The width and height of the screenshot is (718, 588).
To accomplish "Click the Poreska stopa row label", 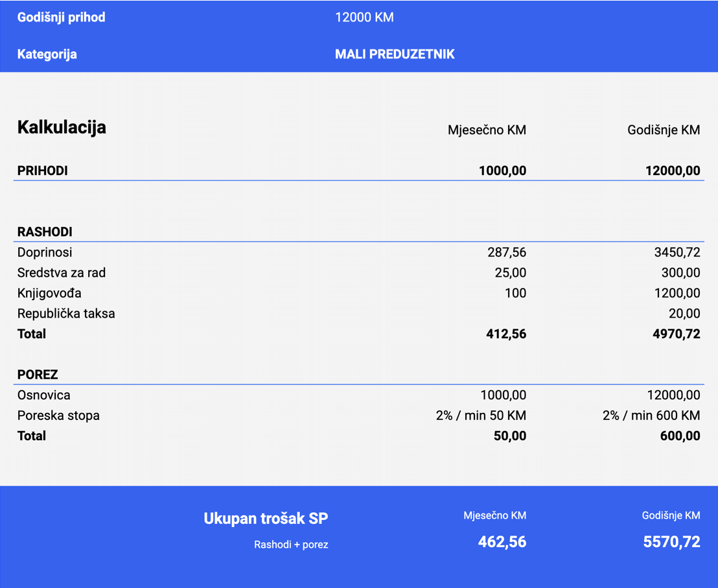I will coord(58,416).
